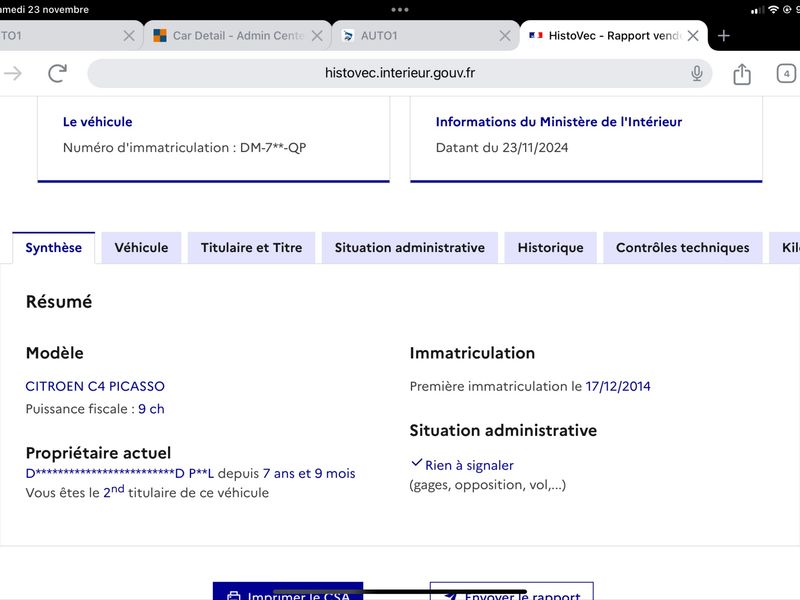Image resolution: width=800 pixels, height=600 pixels.
Task: Close the HistoVec tab
Action: tap(693, 36)
